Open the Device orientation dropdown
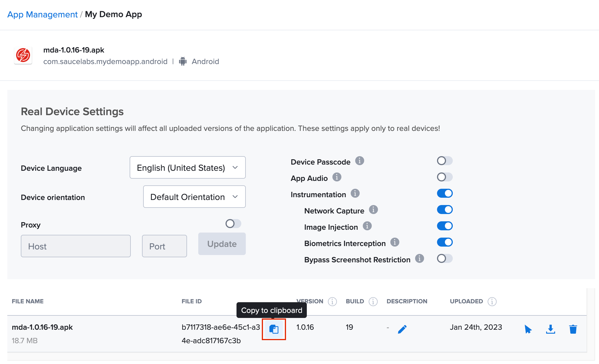 (194, 197)
